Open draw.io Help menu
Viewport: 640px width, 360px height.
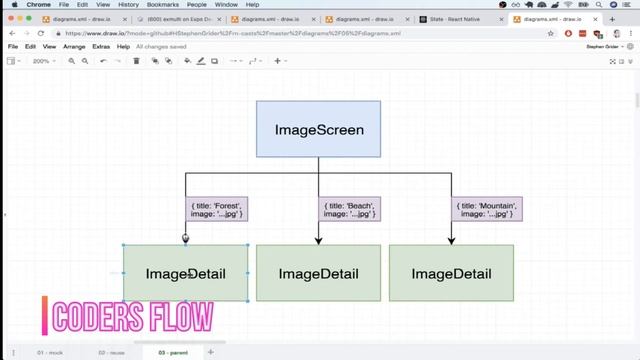(x=123, y=47)
